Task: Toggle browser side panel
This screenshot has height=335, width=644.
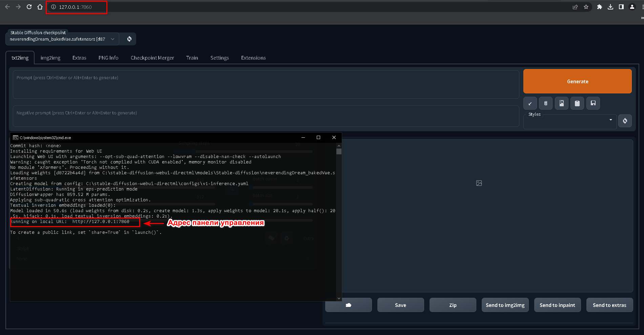Action: pos(621,7)
